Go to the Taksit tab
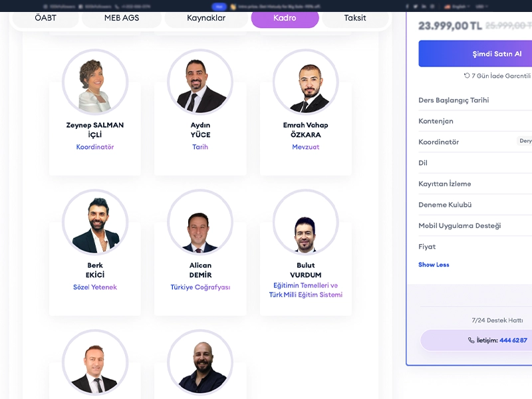The image size is (532, 399). pos(355,18)
